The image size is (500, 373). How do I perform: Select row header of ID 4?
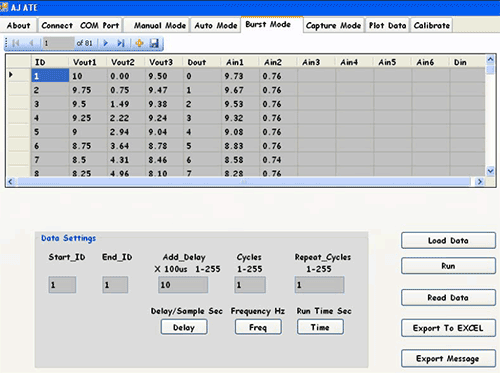pos(19,118)
